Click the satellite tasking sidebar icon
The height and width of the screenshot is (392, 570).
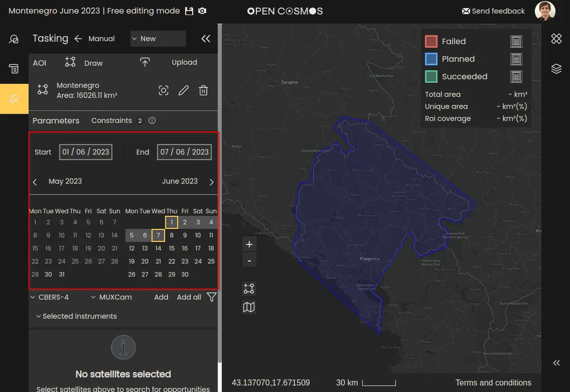[x=14, y=99]
